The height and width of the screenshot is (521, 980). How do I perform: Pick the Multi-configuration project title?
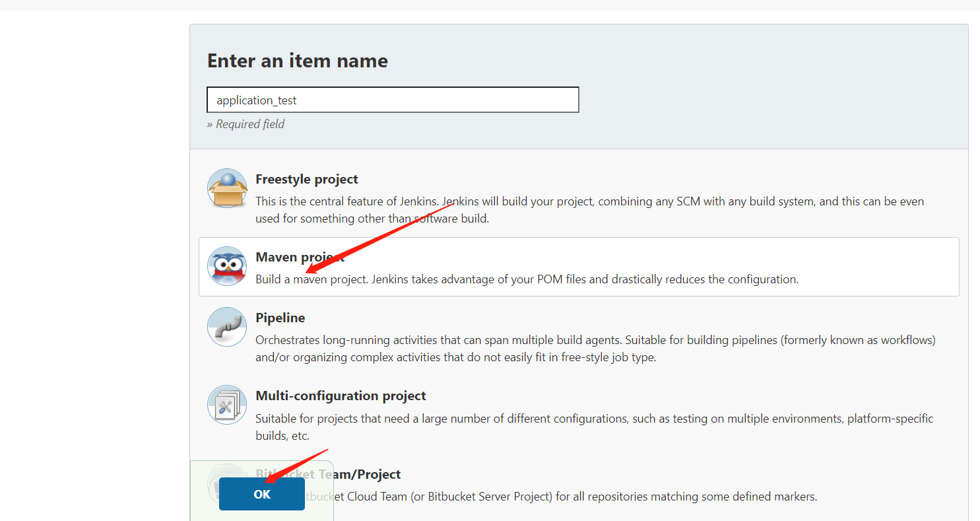click(x=341, y=396)
